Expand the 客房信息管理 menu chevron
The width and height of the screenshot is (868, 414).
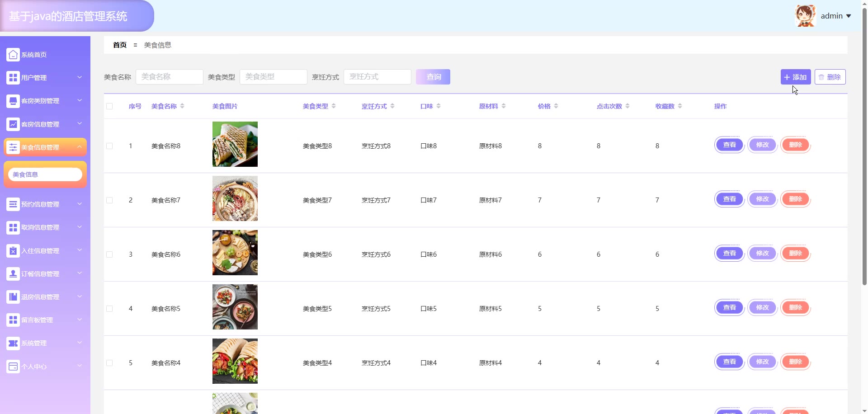click(x=80, y=124)
